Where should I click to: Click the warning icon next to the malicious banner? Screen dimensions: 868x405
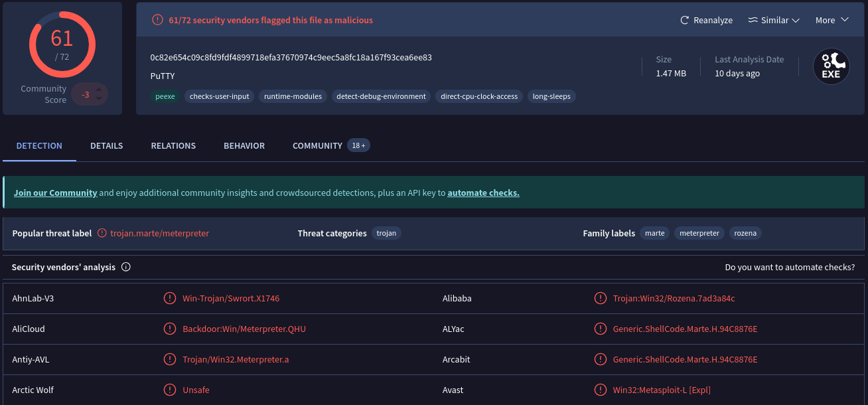coord(157,20)
